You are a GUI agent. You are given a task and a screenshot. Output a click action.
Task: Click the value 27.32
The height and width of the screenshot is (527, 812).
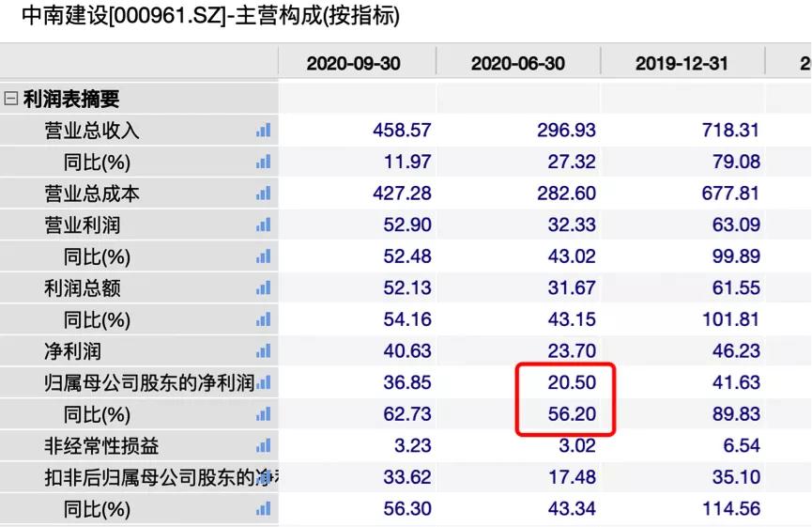(x=572, y=162)
